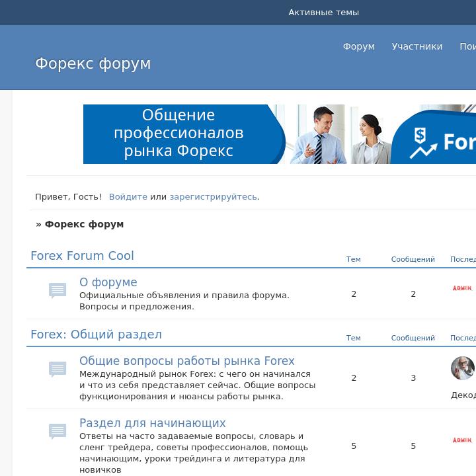Click the Привет, Гость! greeting text

coord(68,197)
